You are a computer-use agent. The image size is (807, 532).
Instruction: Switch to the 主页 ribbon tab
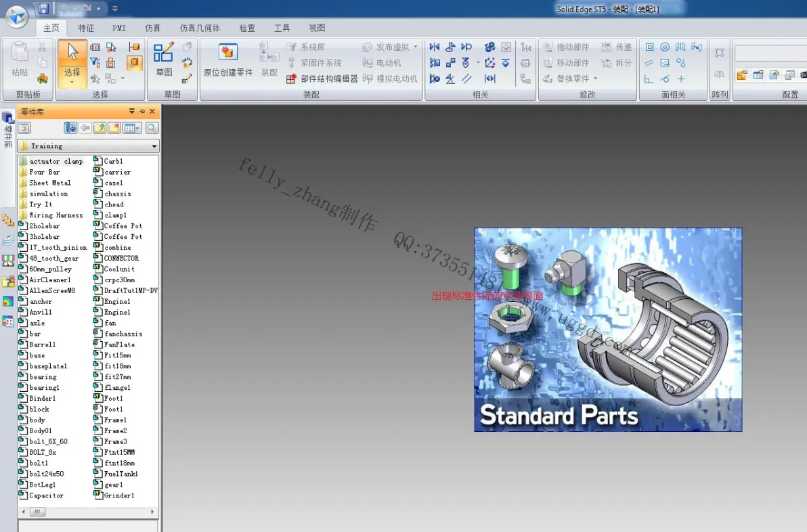51,28
